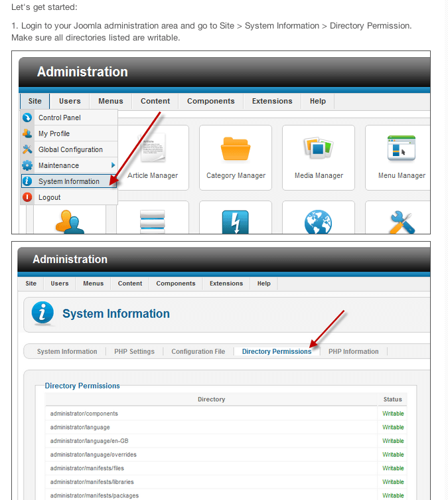Open the Menu Manager icon

pos(402,148)
